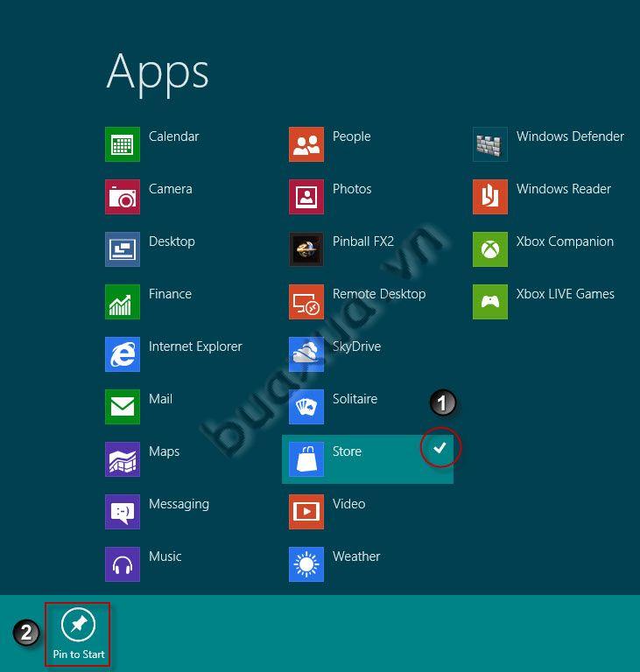Open the People app icon
Image resolution: width=640 pixels, height=672 pixels.
306,144
